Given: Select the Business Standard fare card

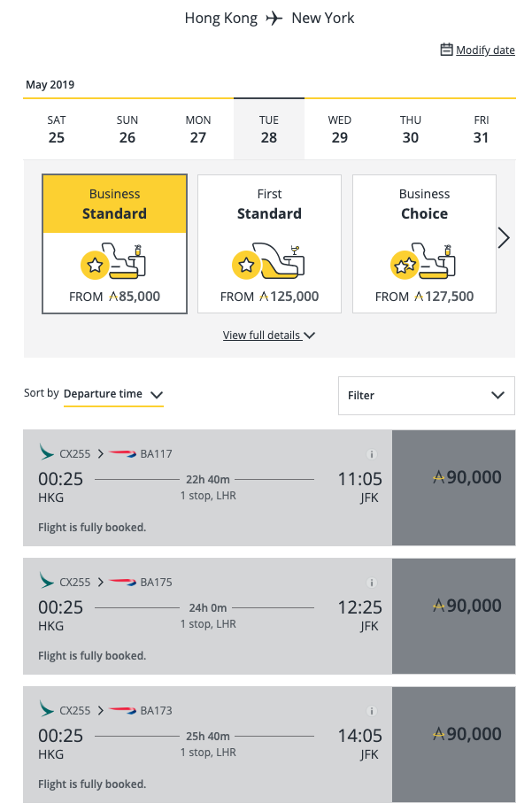Looking at the screenshot, I should [114, 244].
